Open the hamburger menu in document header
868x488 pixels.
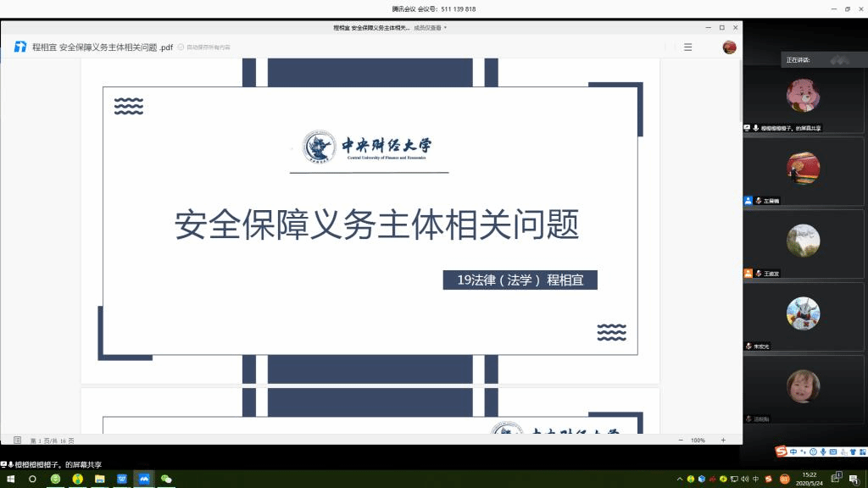pos(687,47)
